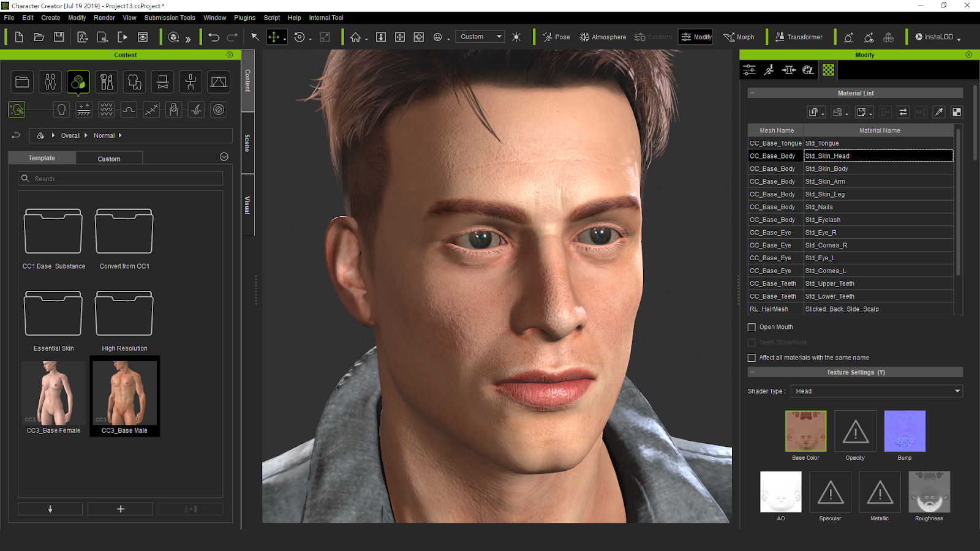Open the Template options round dropdown
This screenshot has height=551, width=980.
(x=224, y=157)
